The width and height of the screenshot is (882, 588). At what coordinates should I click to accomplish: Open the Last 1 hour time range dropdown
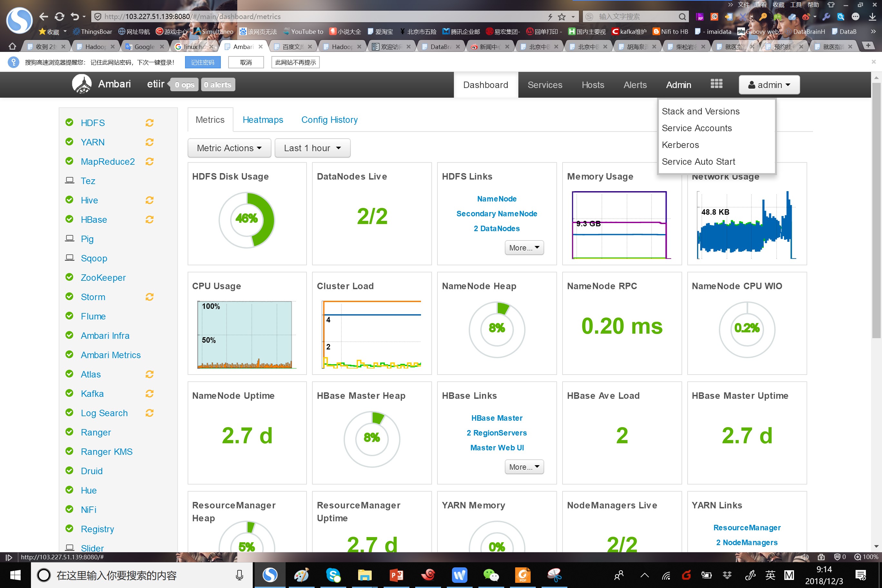coord(312,148)
